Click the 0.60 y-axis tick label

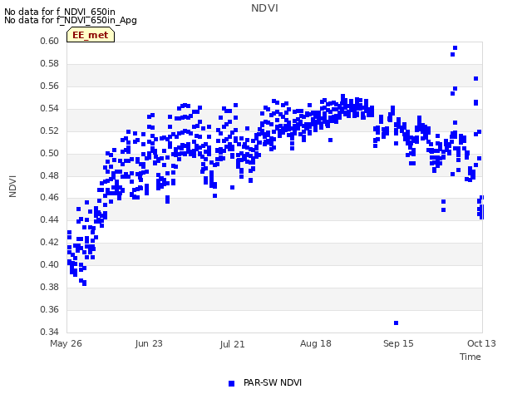[x=50, y=42]
